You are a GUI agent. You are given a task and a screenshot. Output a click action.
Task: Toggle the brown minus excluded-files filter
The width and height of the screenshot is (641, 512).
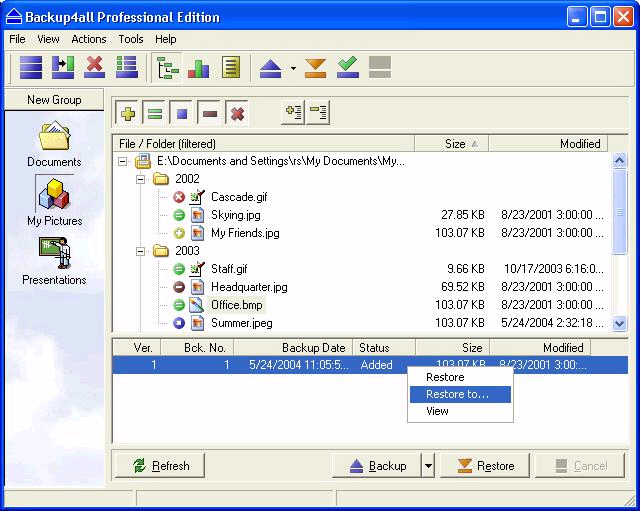pos(210,113)
